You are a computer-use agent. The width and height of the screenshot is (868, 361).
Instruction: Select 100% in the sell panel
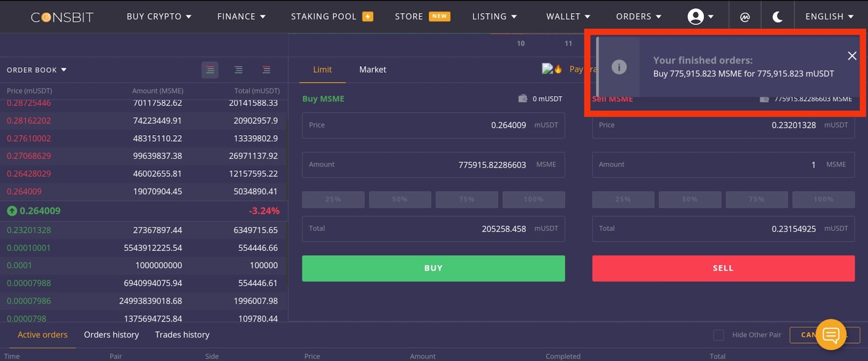pyautogui.click(x=823, y=199)
